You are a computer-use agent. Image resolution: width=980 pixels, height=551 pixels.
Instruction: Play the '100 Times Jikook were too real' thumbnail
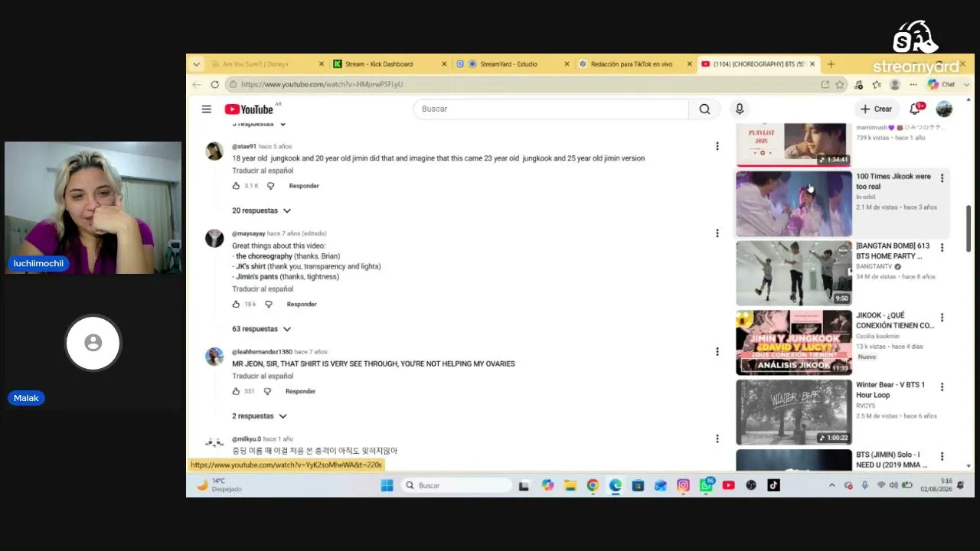(x=794, y=204)
